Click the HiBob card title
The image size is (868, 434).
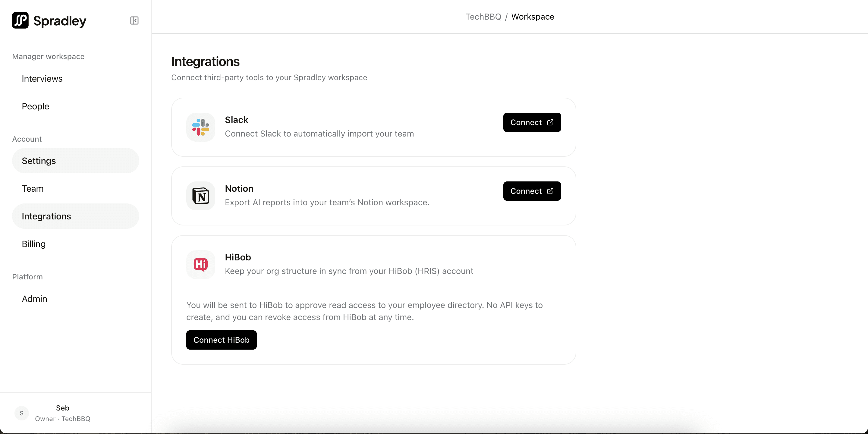click(x=238, y=257)
